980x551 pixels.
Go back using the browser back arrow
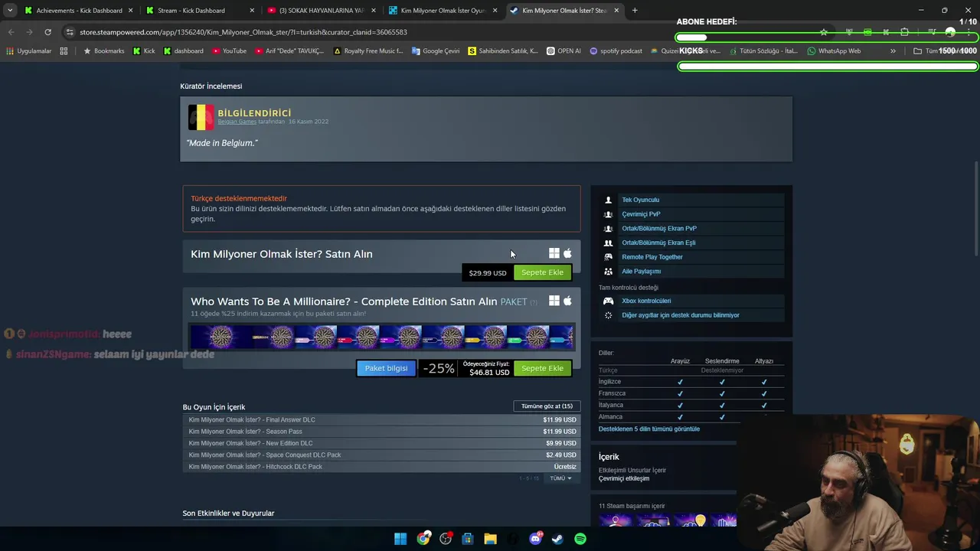click(11, 32)
